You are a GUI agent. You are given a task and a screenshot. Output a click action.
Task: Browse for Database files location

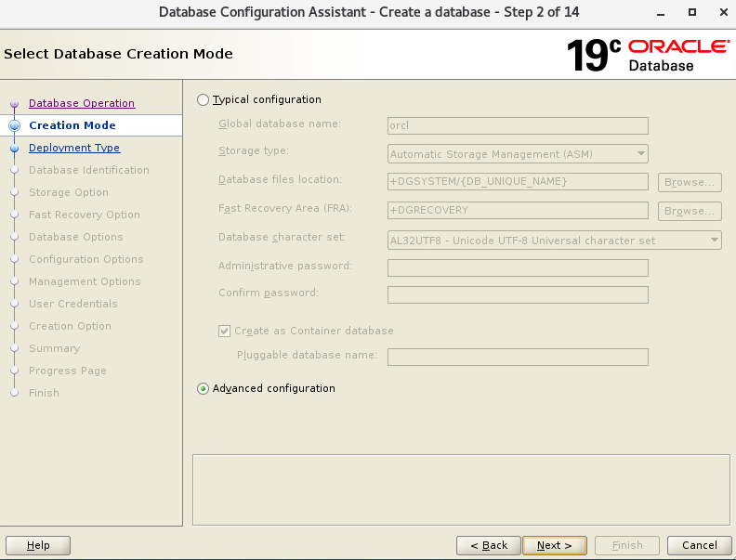[690, 183]
